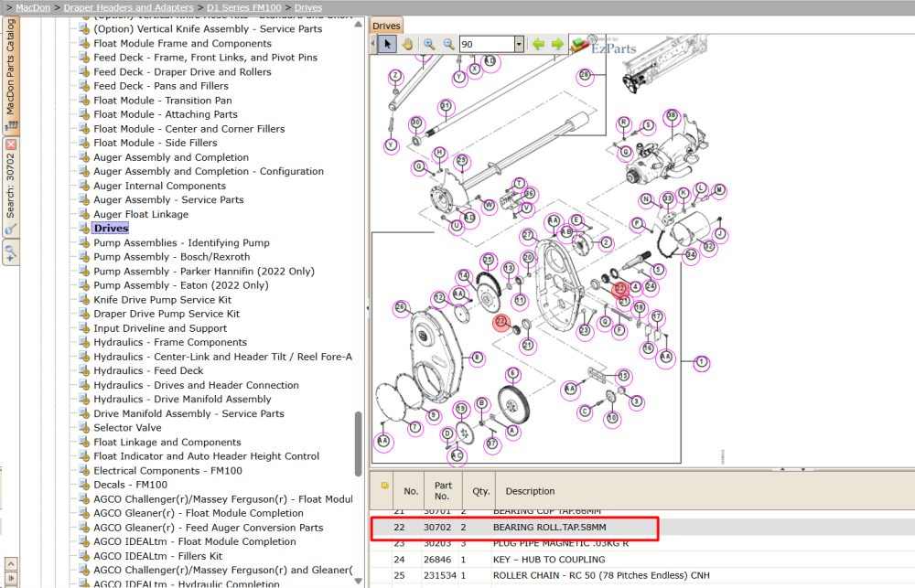Click the colored blocks icon in toolbar
This screenshot has width=915, height=588.
(578, 44)
